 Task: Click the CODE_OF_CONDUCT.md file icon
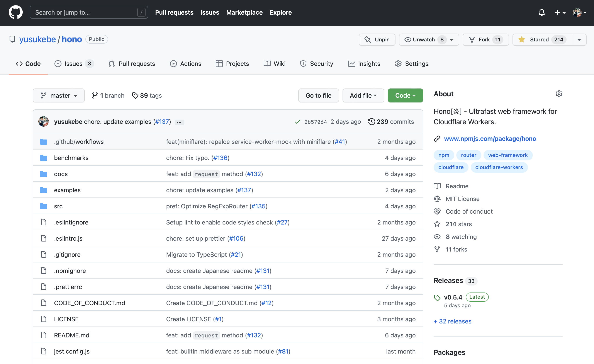click(43, 303)
